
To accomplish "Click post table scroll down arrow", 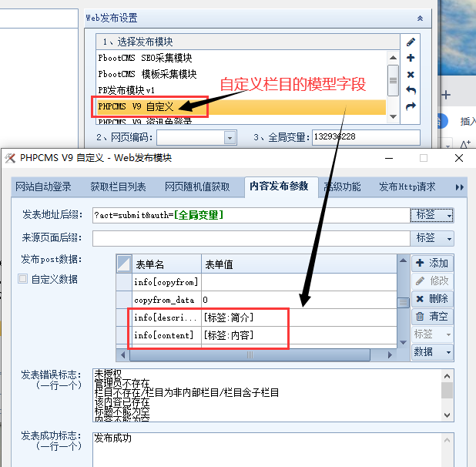I will (x=403, y=342).
